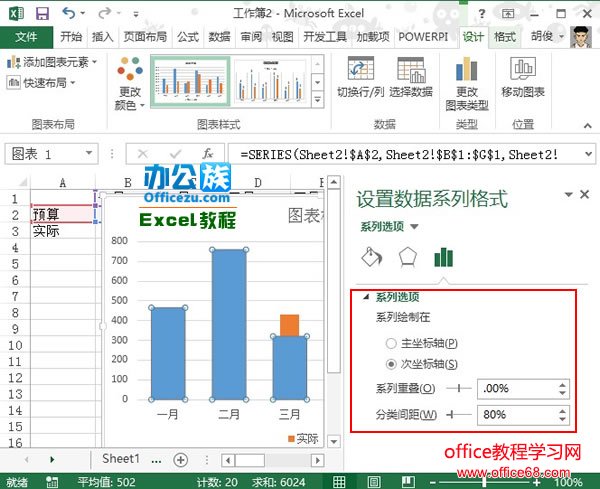600x489 pixels.
Task: Close the Format Data Series pane
Action: 584,195
